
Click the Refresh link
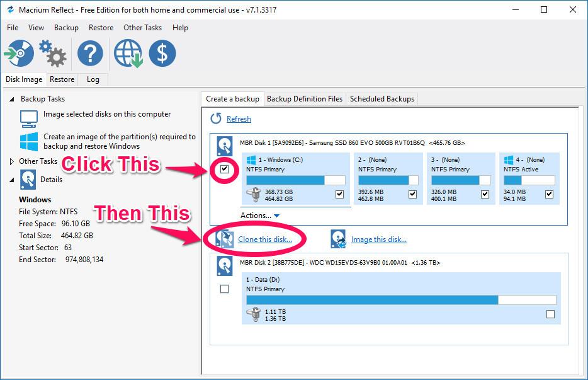[239, 118]
